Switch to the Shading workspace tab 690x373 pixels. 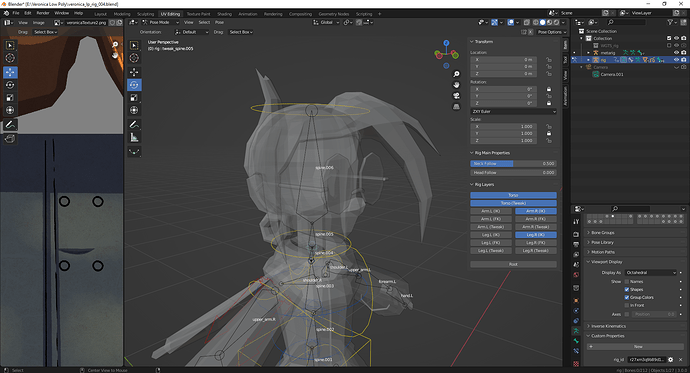(x=224, y=14)
